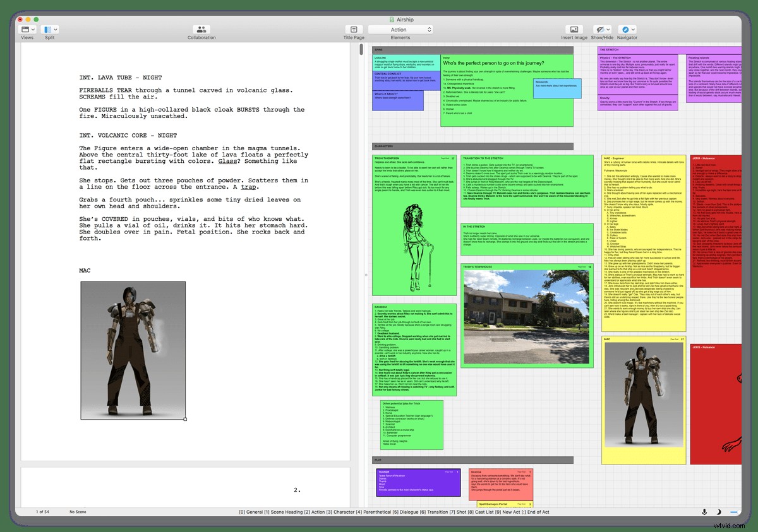Click the microphone dictation icon
The width and height of the screenshot is (758, 532).
(x=704, y=511)
